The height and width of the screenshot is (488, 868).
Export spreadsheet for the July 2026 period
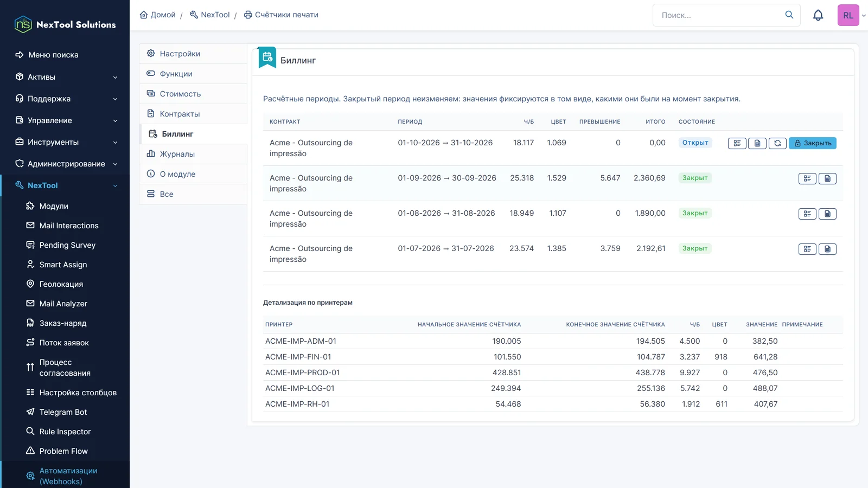point(827,249)
